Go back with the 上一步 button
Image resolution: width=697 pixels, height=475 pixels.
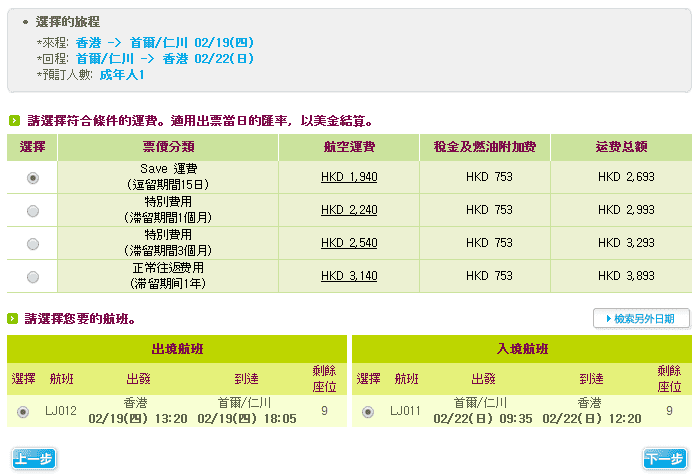[x=34, y=459]
